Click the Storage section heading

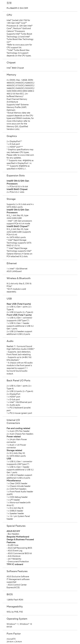(11, 199)
